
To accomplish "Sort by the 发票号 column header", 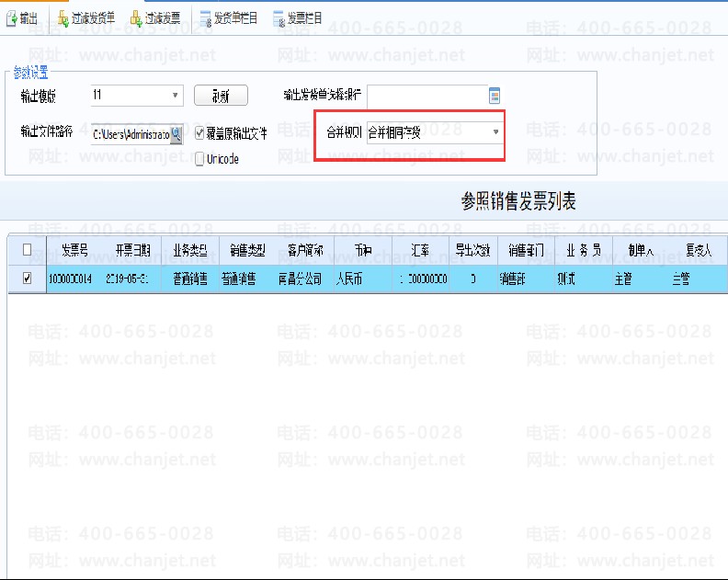I will pos(74,250).
